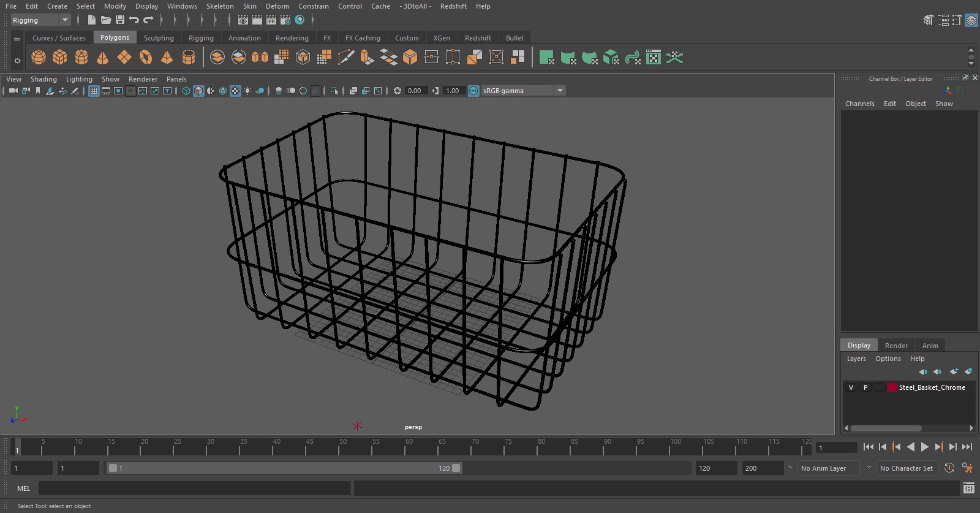Click the New Scene icon
Image resolution: width=980 pixels, height=513 pixels.
91,20
